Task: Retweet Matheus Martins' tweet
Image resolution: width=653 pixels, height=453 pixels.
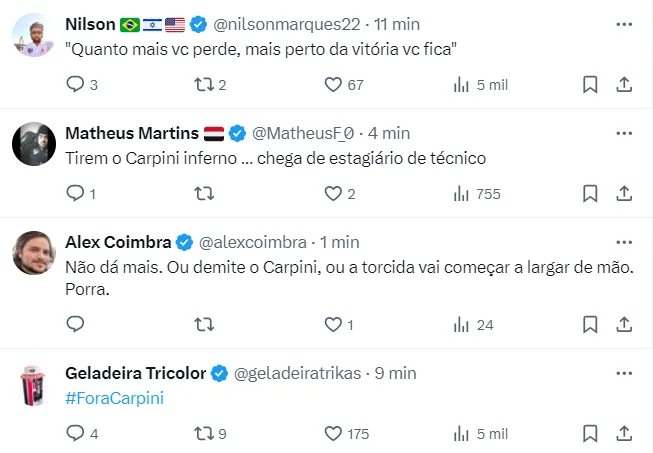Action: (x=204, y=194)
